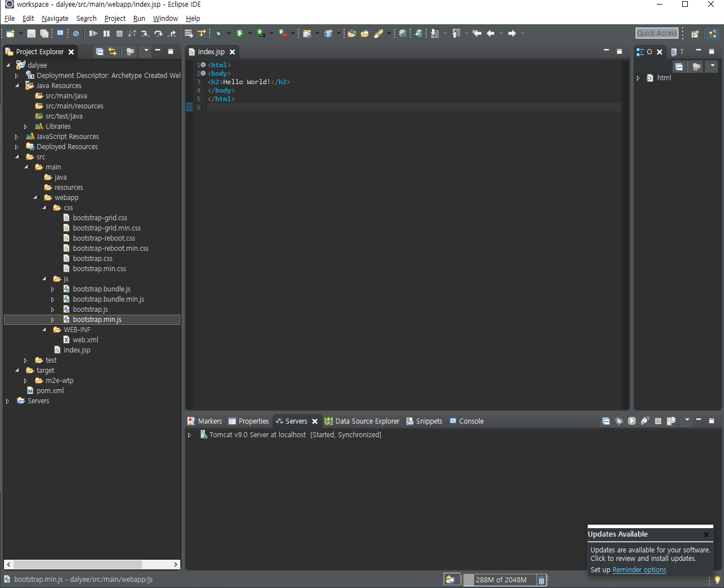Click the green Run button icon
Viewport: 724px width, 588px height.
click(x=240, y=33)
